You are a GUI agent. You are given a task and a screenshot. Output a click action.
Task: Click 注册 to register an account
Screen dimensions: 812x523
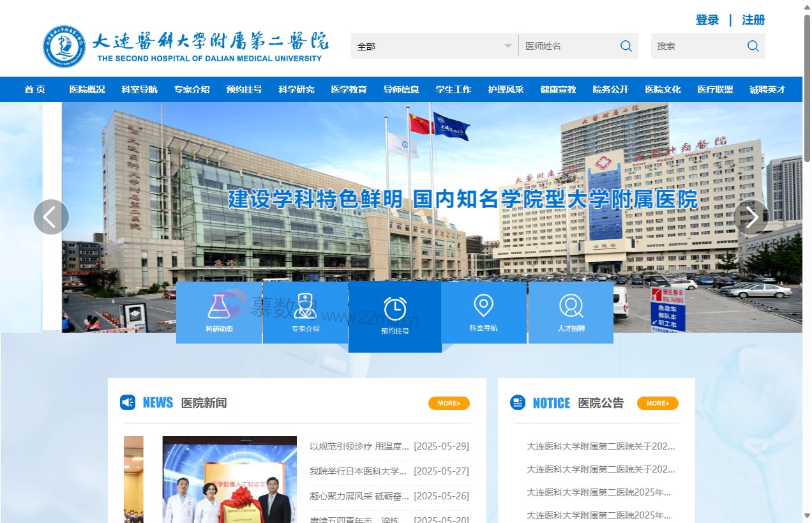point(753,20)
